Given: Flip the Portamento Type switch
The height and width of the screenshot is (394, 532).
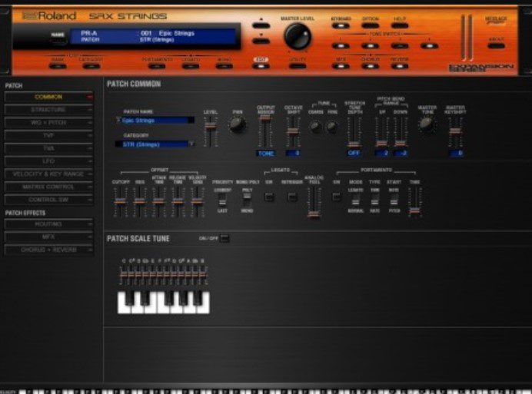Looking at the screenshot, I should pyautogui.click(x=374, y=200).
